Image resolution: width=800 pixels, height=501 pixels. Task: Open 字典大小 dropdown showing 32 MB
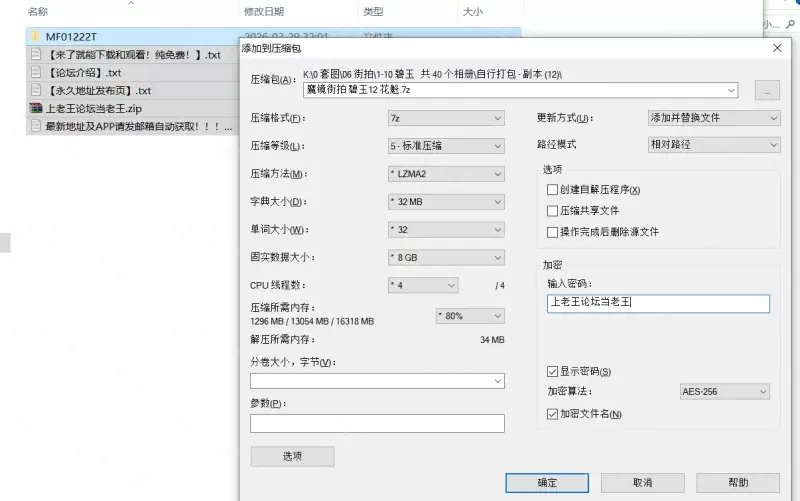point(446,202)
